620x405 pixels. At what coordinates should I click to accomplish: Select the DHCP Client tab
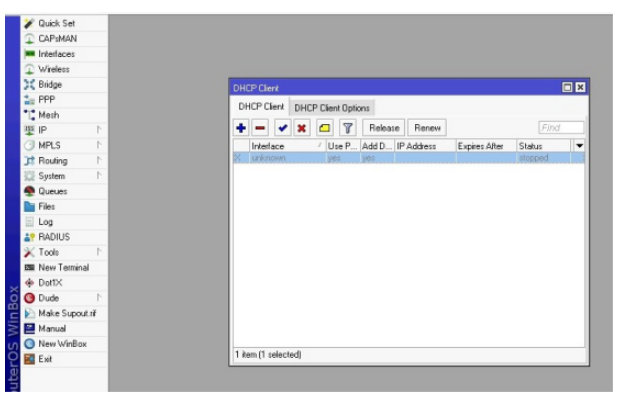coord(260,107)
